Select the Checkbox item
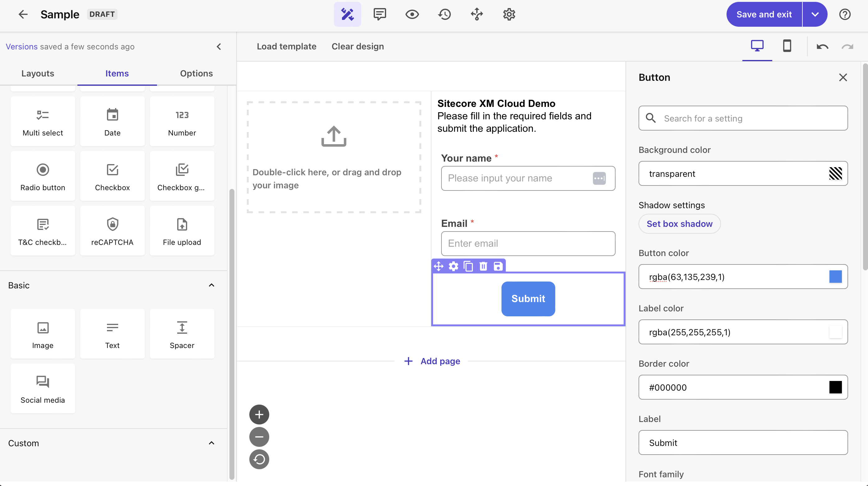Viewport: 868px width, 486px height. pyautogui.click(x=113, y=176)
